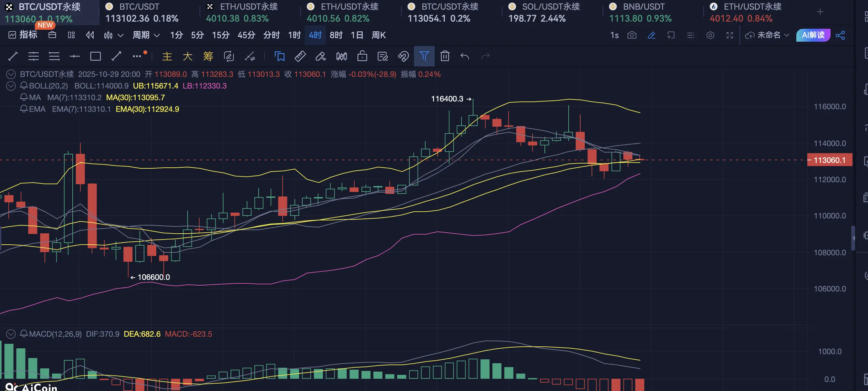Click the 113060.1 current price label

829,160
